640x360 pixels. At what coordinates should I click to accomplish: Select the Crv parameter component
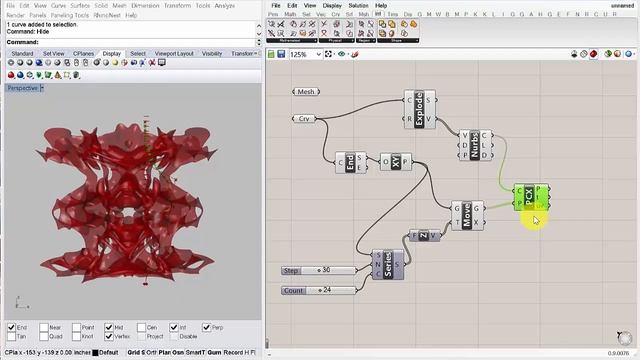(x=304, y=118)
